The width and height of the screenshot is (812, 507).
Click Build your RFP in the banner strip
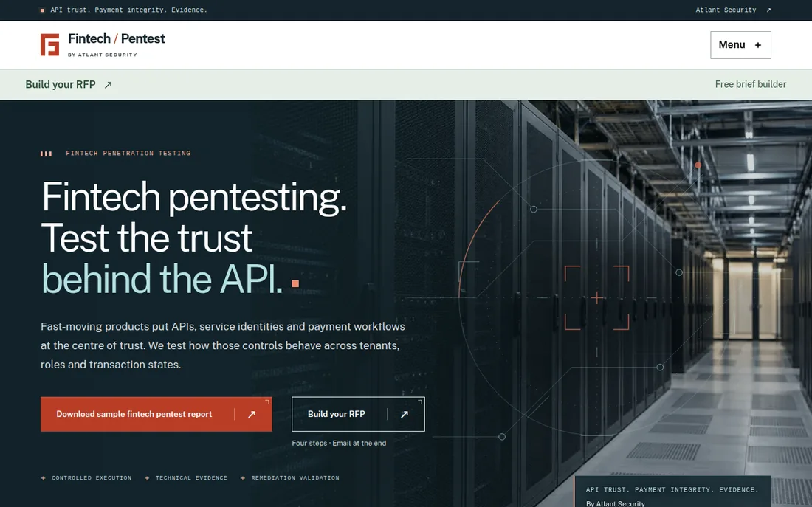tap(61, 84)
